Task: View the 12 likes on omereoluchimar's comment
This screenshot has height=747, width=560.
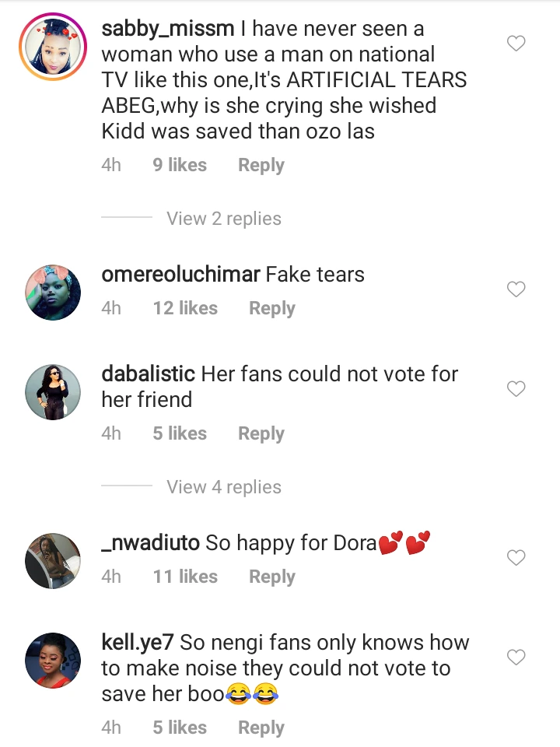Action: 185,308
